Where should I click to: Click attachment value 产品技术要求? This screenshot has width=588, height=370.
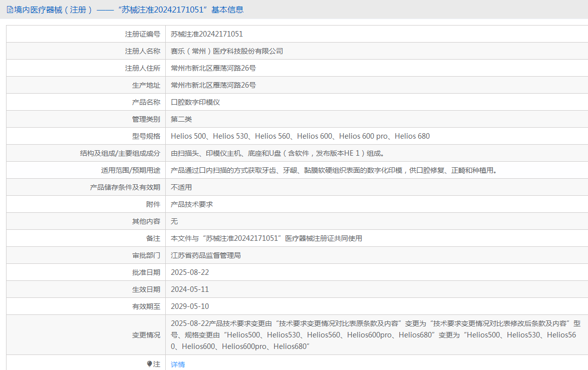[192, 204]
